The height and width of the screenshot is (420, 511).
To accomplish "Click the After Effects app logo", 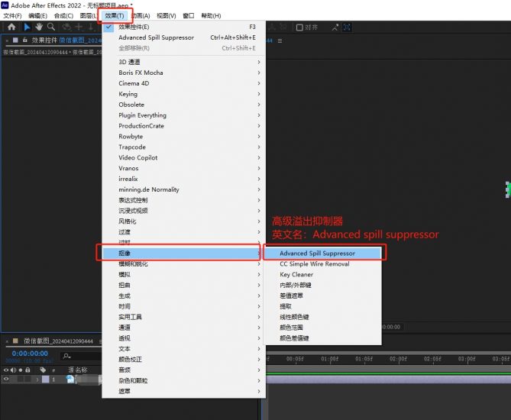I will click(5, 5).
